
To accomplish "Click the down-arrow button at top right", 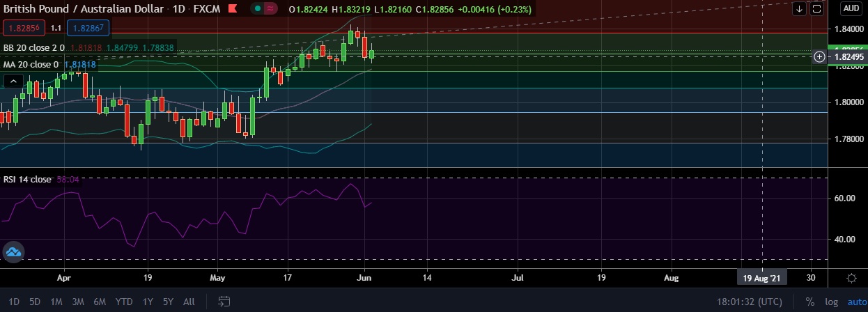I will coord(799,9).
